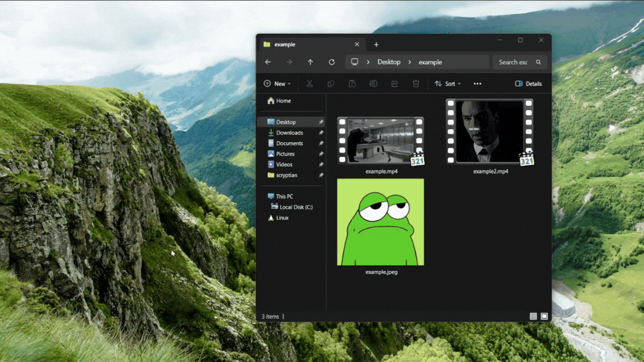Go back using the back arrow
Image resolution: width=644 pixels, height=362 pixels.
(268, 62)
